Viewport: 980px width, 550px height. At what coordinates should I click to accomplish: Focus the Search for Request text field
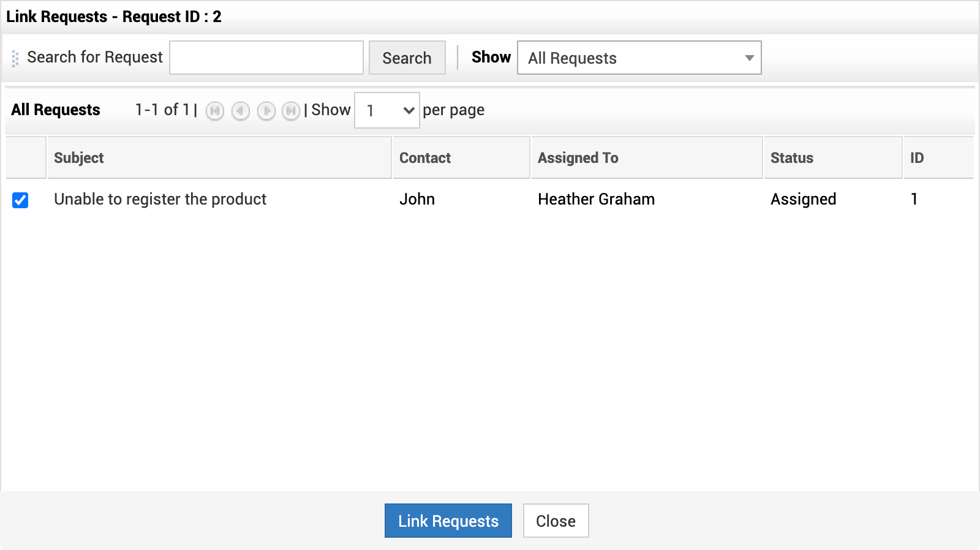click(x=266, y=58)
